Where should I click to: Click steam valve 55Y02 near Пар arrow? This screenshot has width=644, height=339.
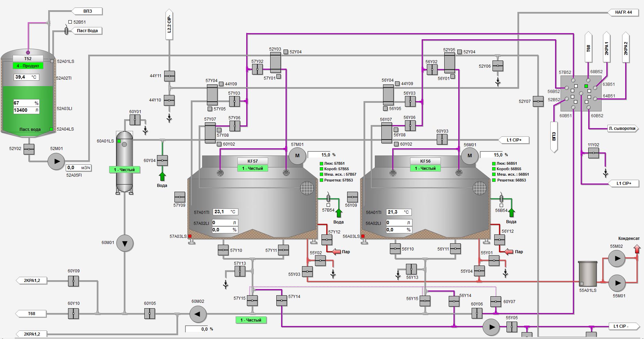click(x=320, y=261)
